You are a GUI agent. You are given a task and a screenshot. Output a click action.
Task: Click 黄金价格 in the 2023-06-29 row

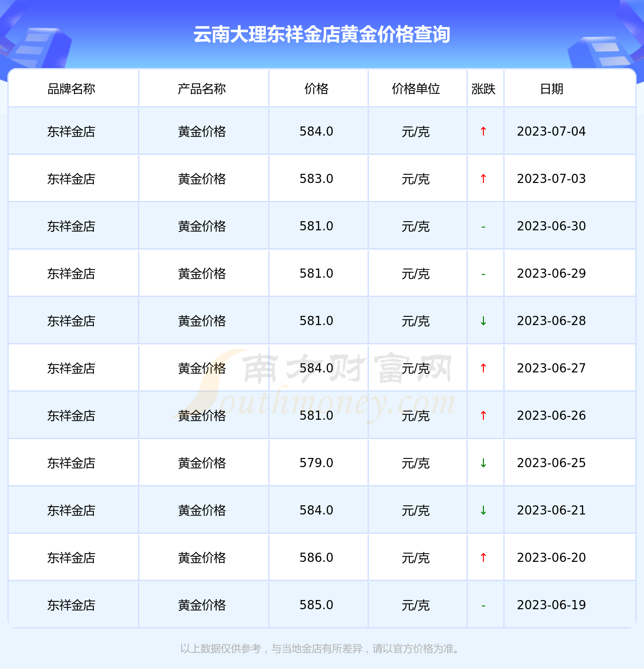[202, 274]
